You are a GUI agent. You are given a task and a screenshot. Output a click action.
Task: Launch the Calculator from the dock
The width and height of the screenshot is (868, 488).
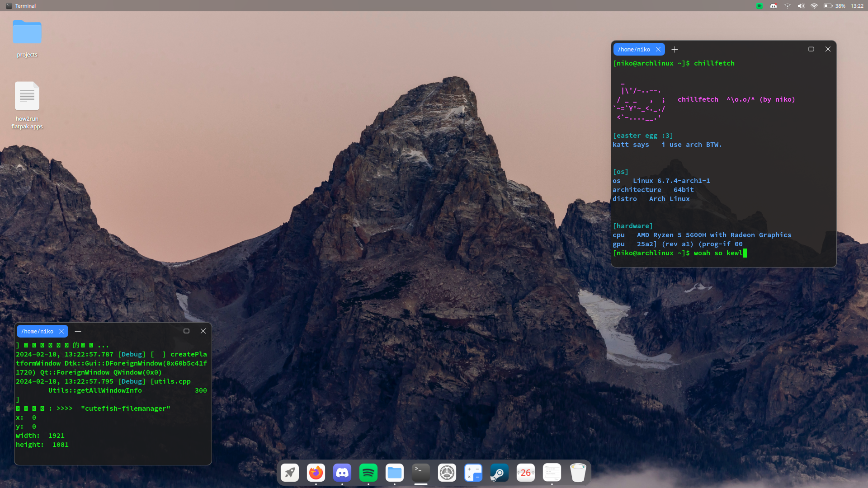click(473, 473)
